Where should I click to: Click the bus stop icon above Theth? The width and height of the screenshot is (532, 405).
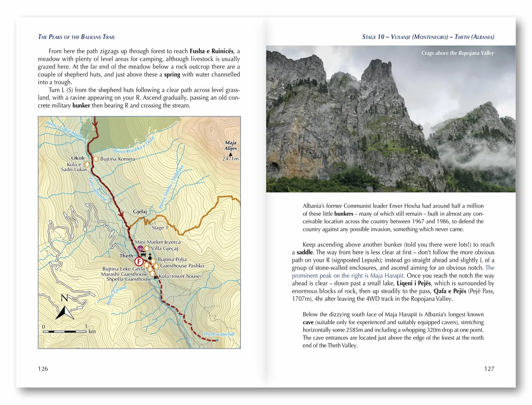(x=144, y=254)
